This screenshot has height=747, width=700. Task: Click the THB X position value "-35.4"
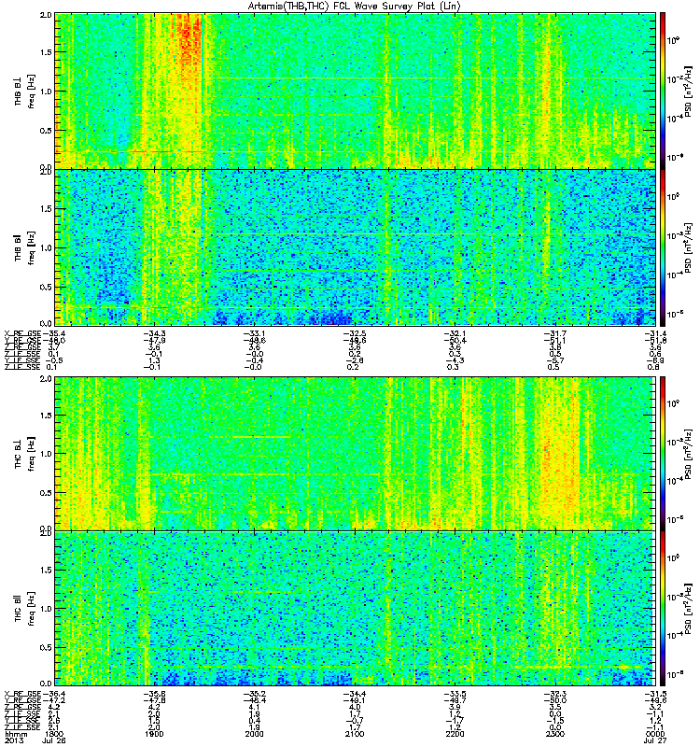click(54, 333)
